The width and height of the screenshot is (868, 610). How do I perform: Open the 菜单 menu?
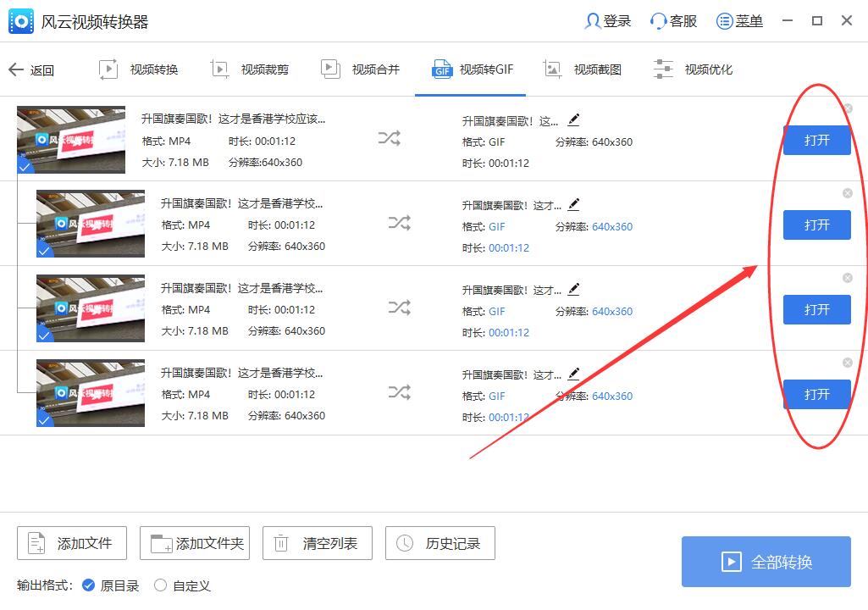739,21
